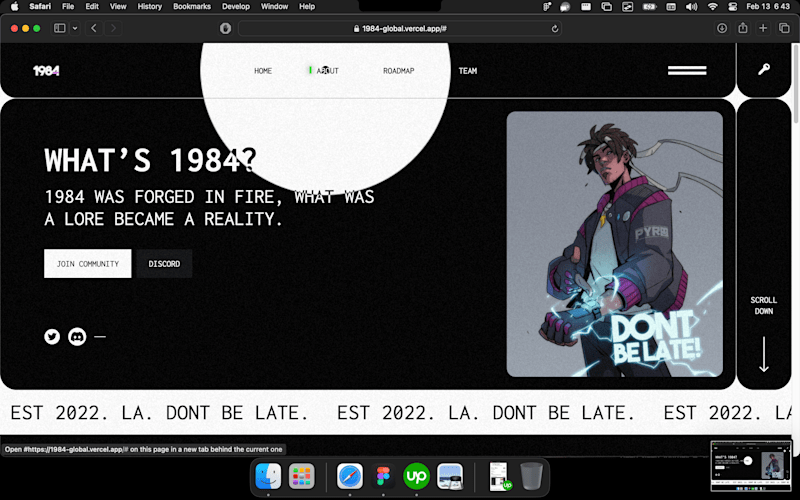Go to the ROADMAP nav link

coord(398,71)
